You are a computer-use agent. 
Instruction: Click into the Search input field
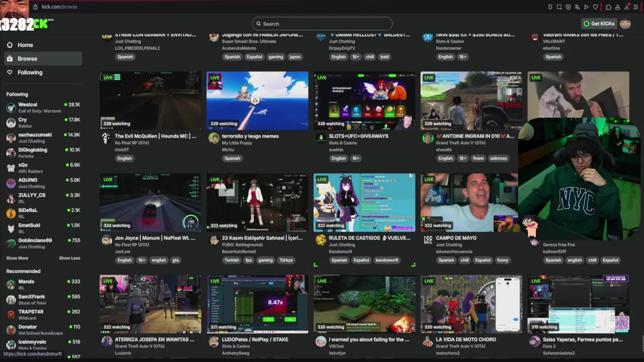[x=322, y=24]
